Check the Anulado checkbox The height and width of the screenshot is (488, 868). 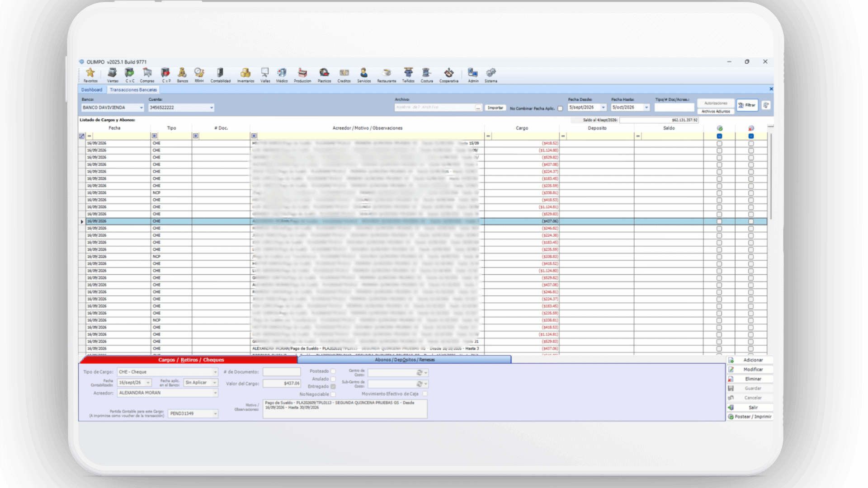pyautogui.click(x=333, y=379)
